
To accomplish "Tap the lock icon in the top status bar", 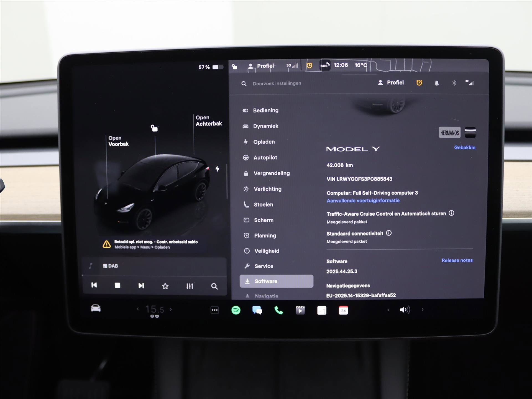I will tap(235, 66).
